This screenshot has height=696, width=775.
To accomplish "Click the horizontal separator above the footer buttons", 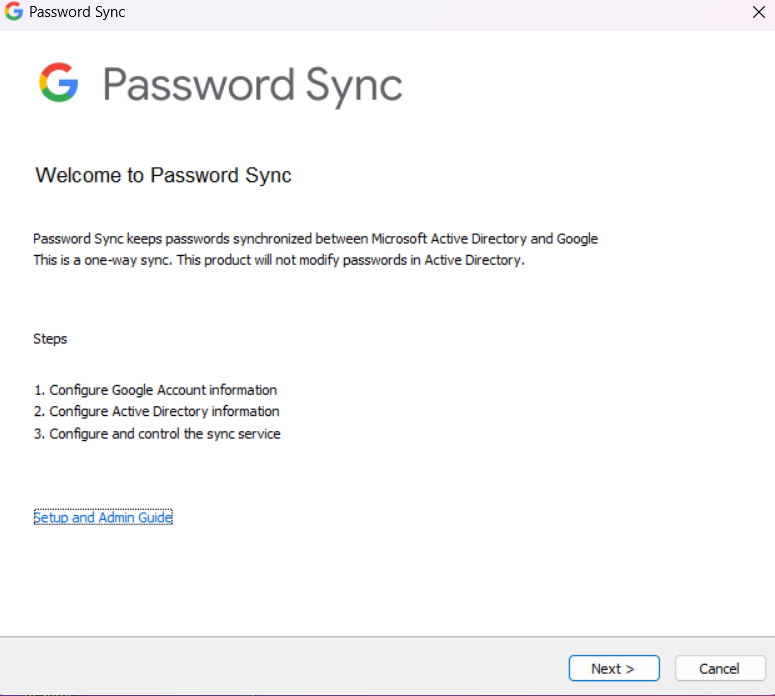I will pos(388,637).
